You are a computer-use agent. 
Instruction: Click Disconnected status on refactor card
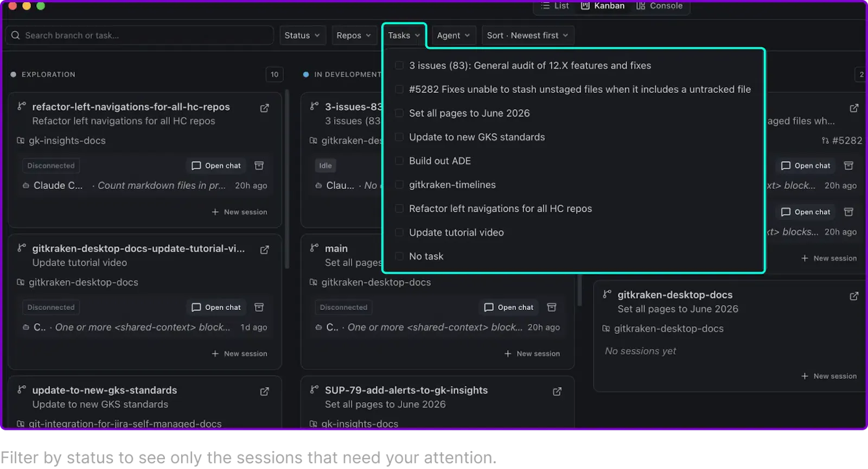(51, 166)
